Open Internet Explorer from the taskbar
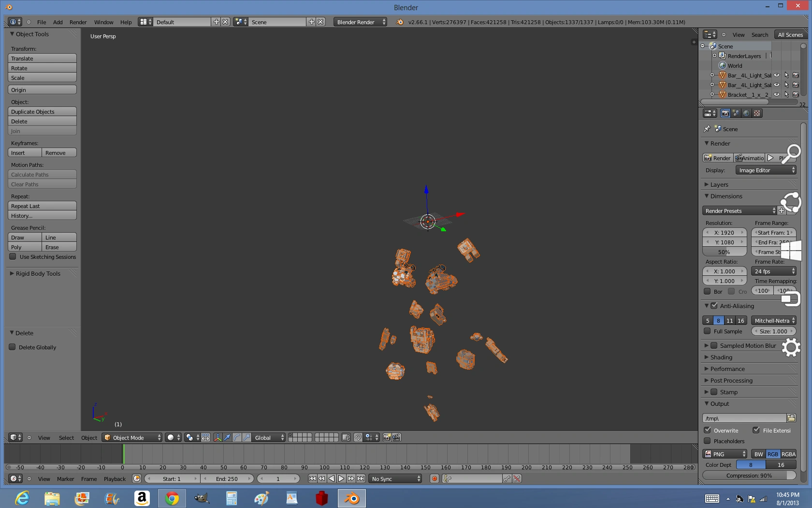812x508 pixels. click(22, 498)
